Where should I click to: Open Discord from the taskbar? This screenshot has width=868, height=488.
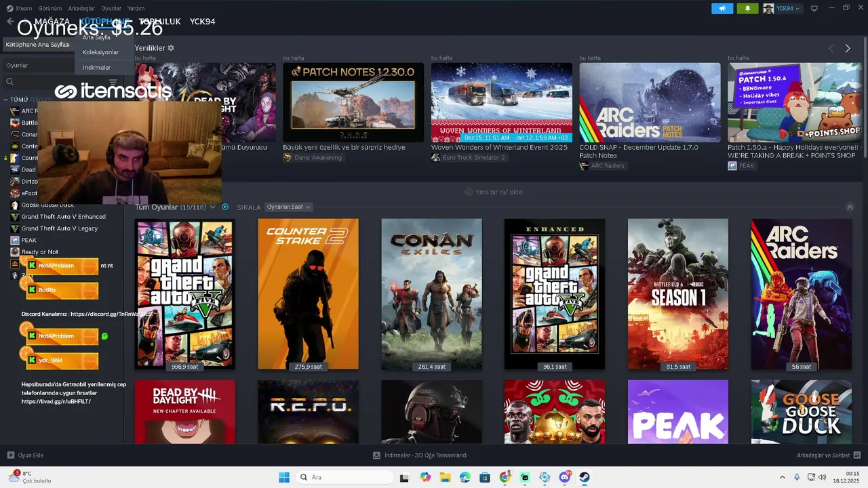point(564,477)
